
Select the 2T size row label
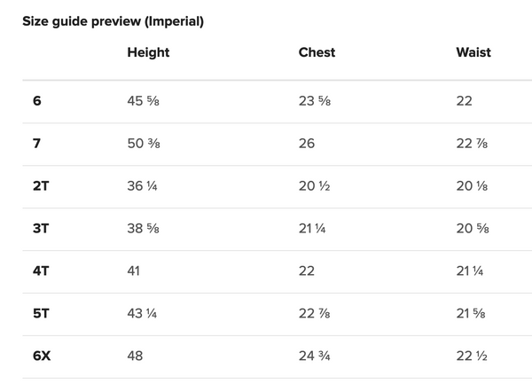[x=41, y=186]
